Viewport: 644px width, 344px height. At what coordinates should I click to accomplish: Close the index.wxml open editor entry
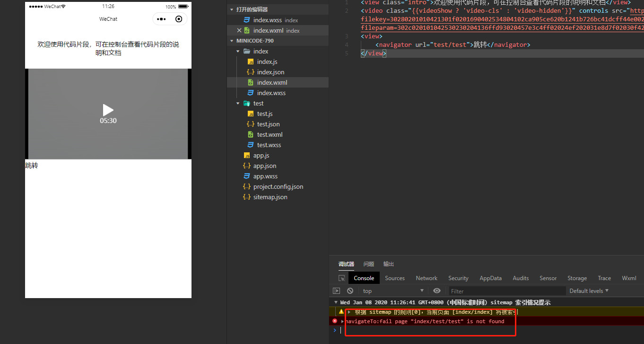(239, 30)
